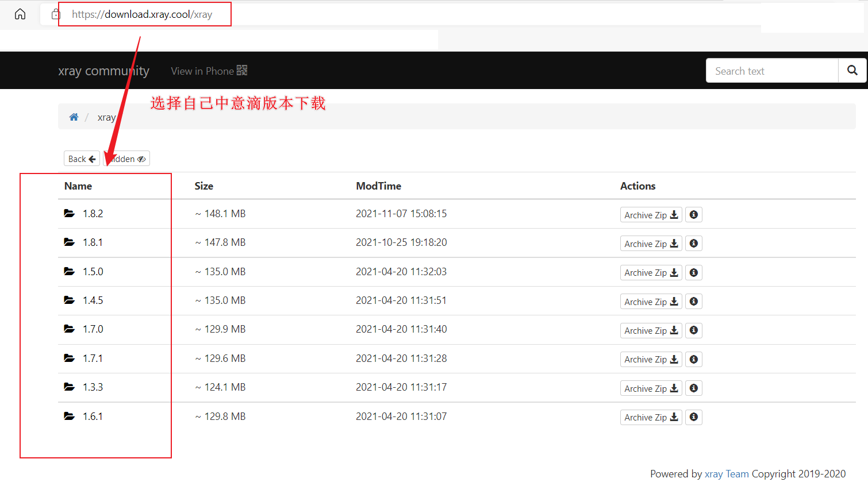This screenshot has width=868, height=486.
Task: Click the download.xray.cool/xray address field
Action: tap(142, 14)
